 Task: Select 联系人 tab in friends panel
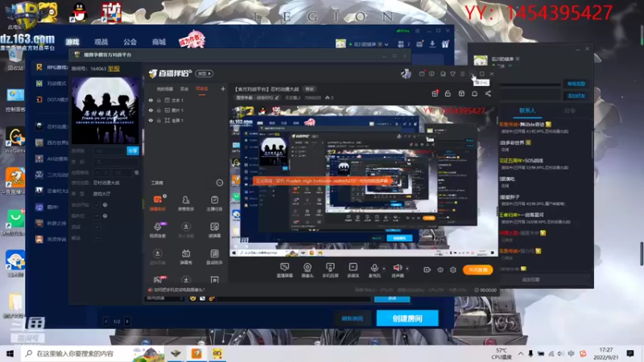pos(527,111)
